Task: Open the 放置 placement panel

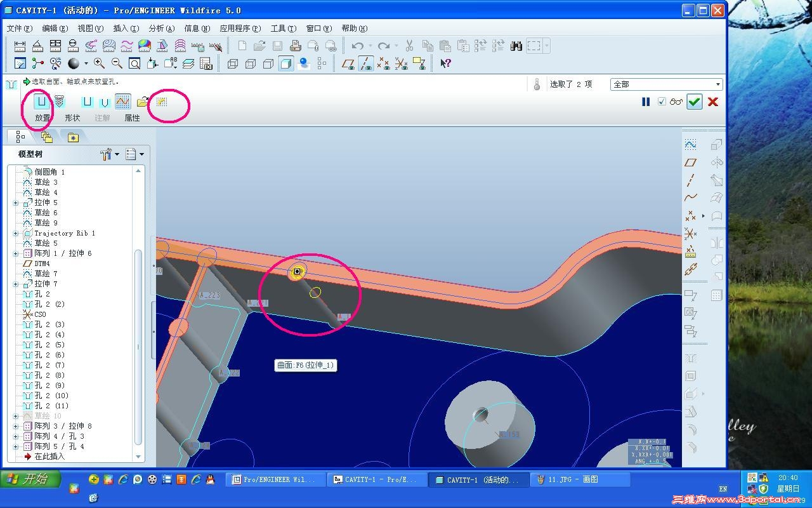Action: [43, 118]
